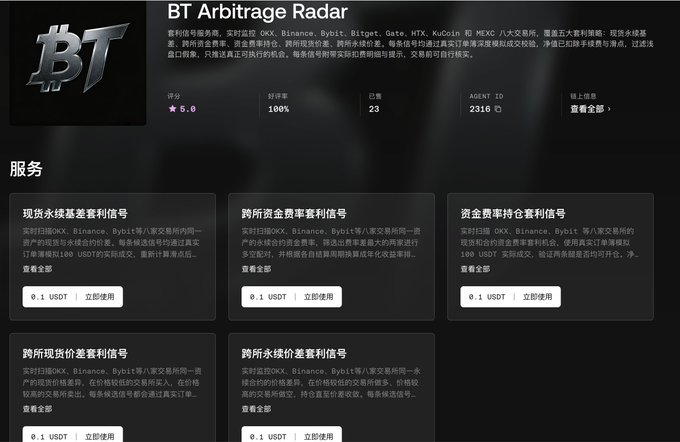Image resolution: width=680 pixels, height=442 pixels.
Task: Copy the Agent ID 2316
Action: click(498, 109)
